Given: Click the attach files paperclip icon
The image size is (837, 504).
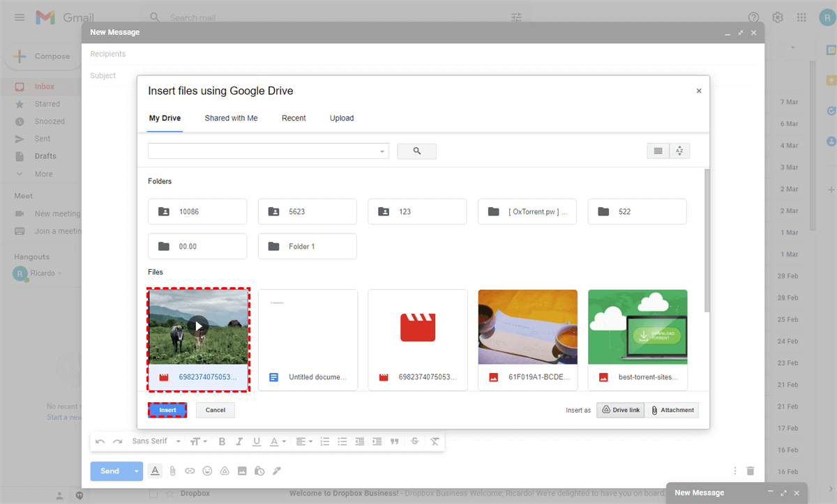Looking at the screenshot, I should pos(172,471).
